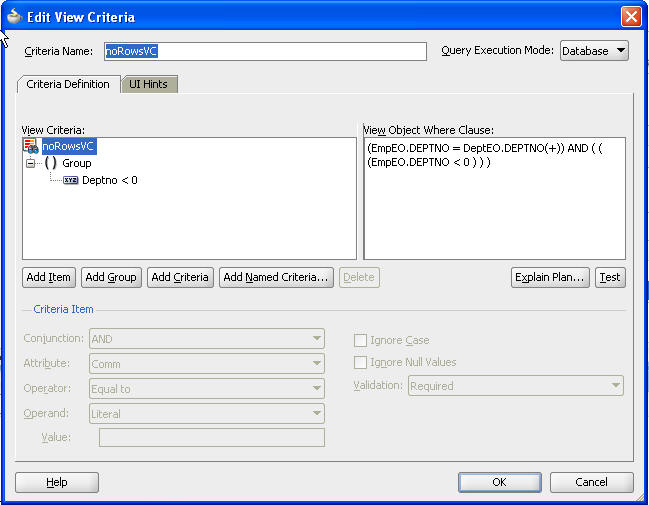
Task: Select the Deptno < 0 criteria item
Action: point(110,180)
